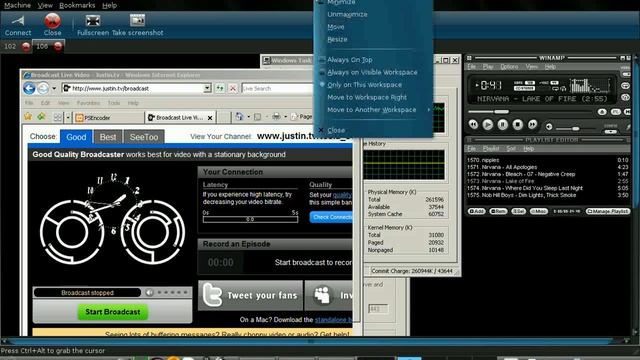The height and width of the screenshot is (360, 640).
Task: Click the Add to Favorites icon
Action: click(41, 117)
